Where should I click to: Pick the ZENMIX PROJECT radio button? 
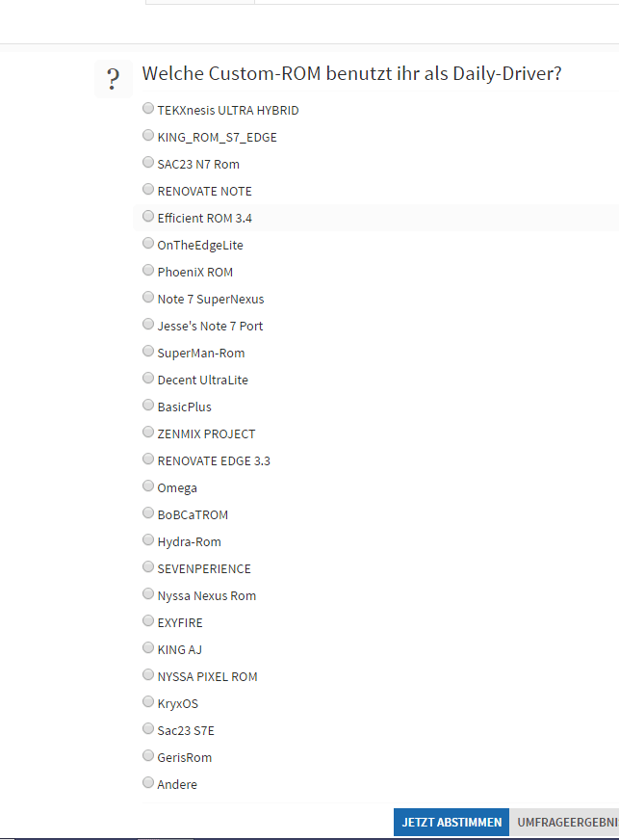click(x=148, y=432)
